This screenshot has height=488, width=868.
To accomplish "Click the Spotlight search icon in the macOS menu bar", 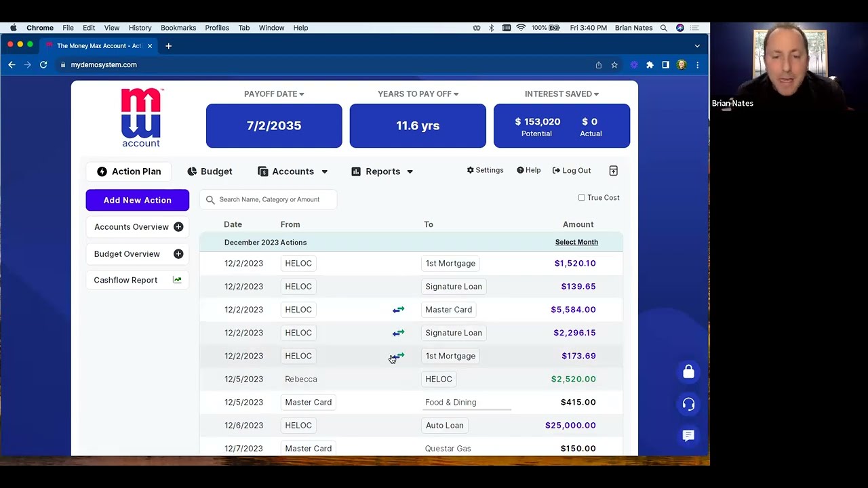I will coord(664,28).
